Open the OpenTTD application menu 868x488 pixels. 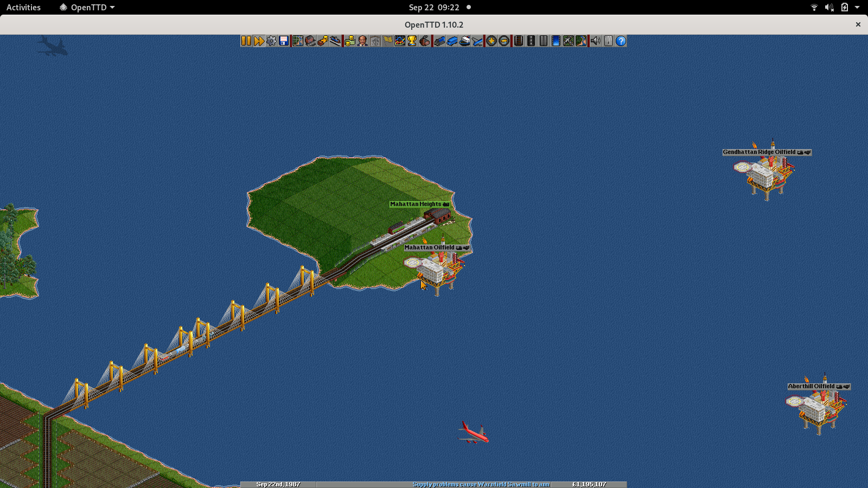tap(87, 7)
